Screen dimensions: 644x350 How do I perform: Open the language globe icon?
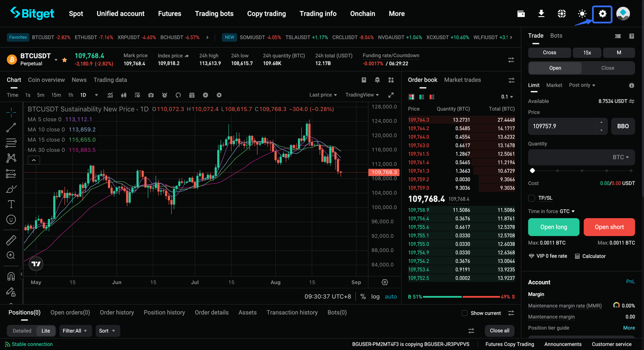click(x=562, y=14)
